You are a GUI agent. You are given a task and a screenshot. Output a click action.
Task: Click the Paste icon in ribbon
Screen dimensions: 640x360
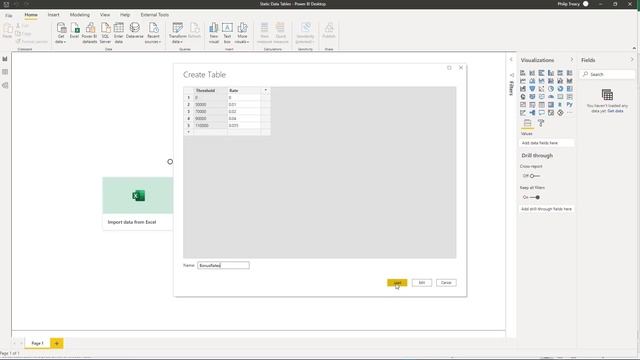pos(7,31)
